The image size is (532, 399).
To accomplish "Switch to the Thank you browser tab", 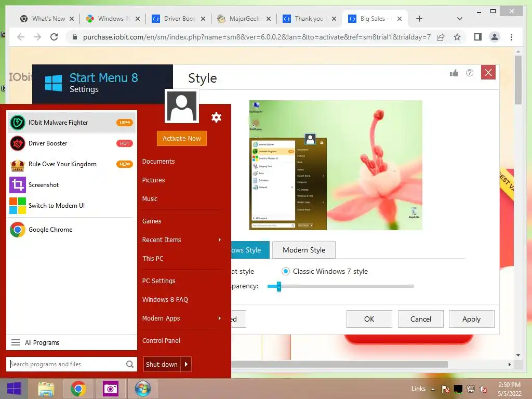I will point(309,19).
